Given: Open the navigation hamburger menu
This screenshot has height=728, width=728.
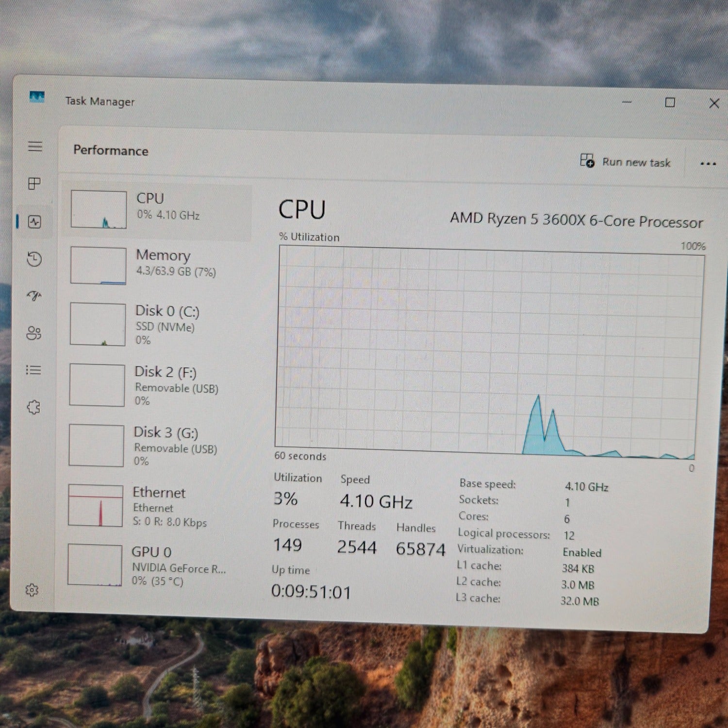Looking at the screenshot, I should click(35, 146).
